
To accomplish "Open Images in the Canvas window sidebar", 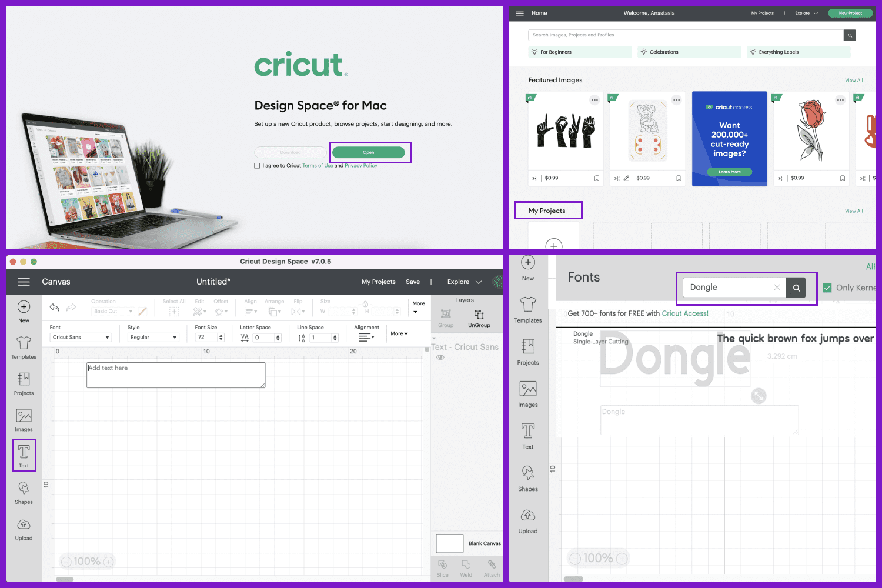I will point(24,420).
